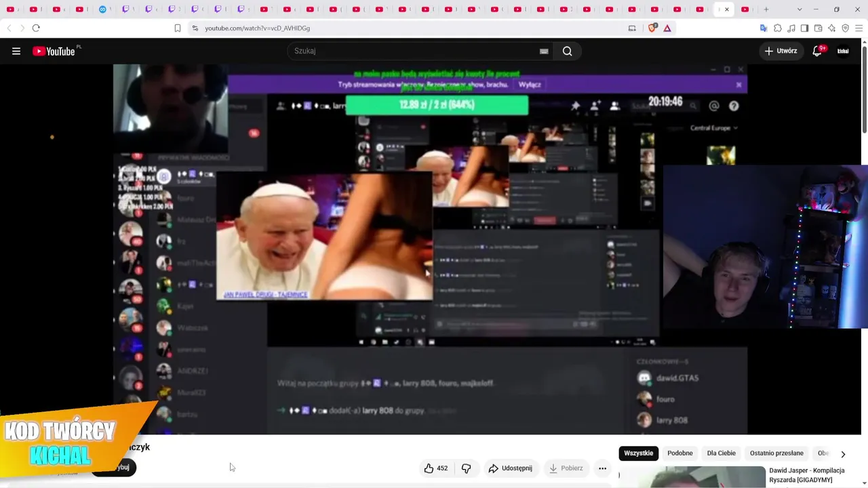Select the Ostatnio przesłane filter chip
The height and width of the screenshot is (488, 868).
pos(776,453)
